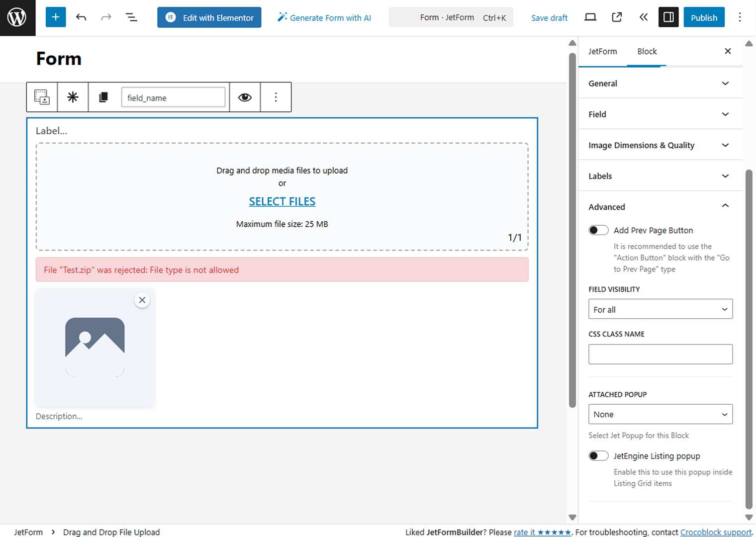Close the settings sidebar

728,51
